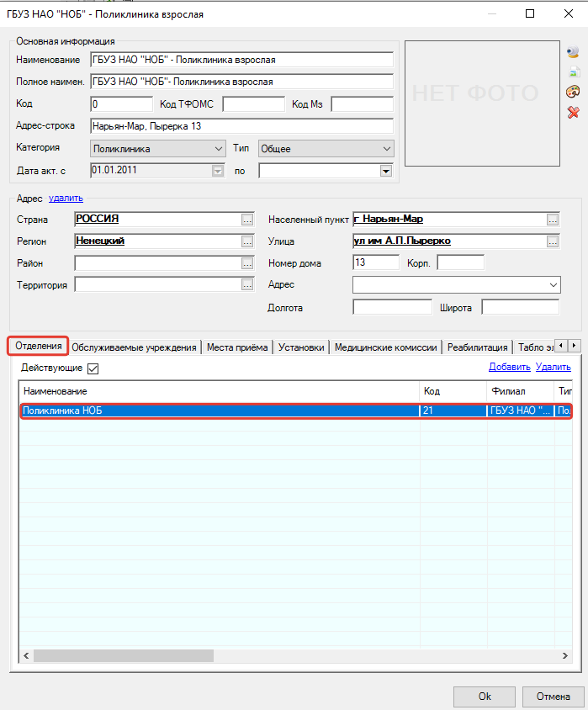Click the red X delete photo icon
This screenshot has height=710, width=588.
574,112
